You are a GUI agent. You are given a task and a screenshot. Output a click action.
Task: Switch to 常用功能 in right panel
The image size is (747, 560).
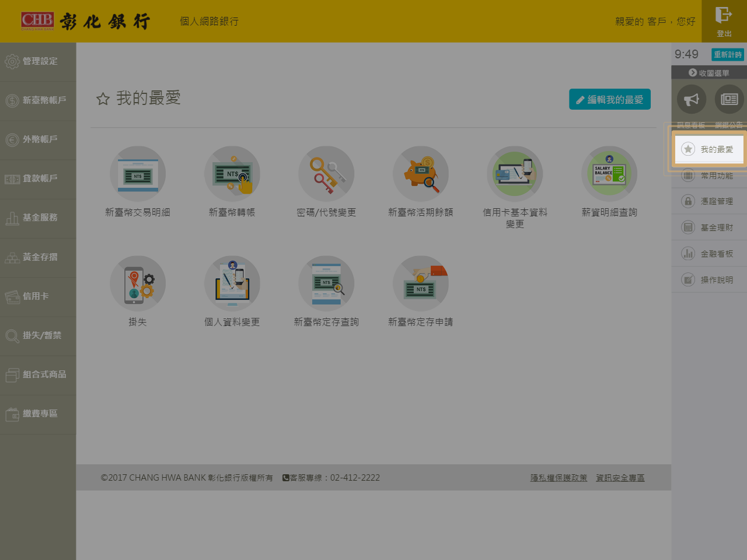tap(709, 176)
